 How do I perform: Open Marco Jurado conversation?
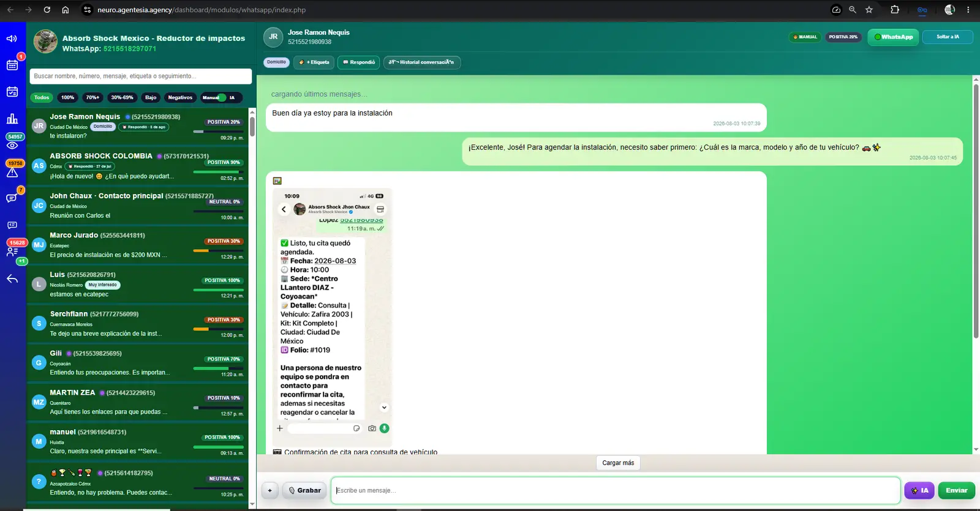pyautogui.click(x=138, y=245)
